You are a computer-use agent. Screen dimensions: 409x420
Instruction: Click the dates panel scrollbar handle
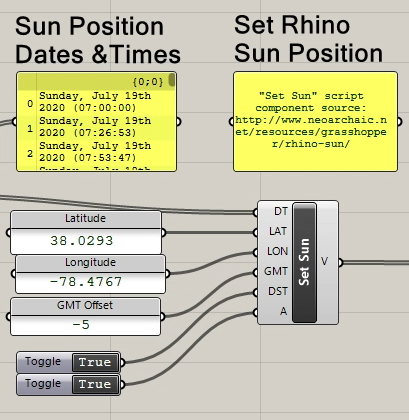pyautogui.click(x=172, y=80)
